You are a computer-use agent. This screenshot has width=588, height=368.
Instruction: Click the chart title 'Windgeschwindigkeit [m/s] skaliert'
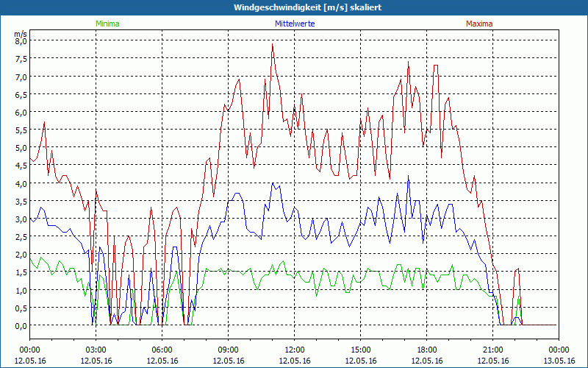tap(307, 7)
